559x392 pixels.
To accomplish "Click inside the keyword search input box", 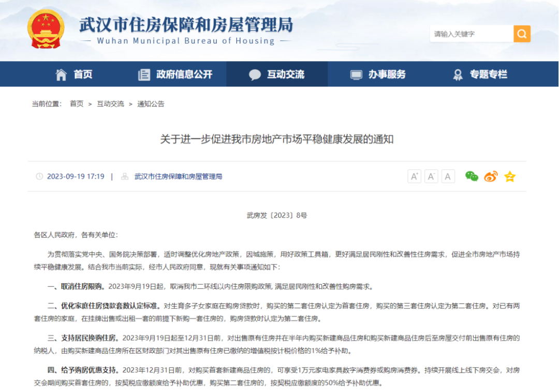I will tap(468, 33).
